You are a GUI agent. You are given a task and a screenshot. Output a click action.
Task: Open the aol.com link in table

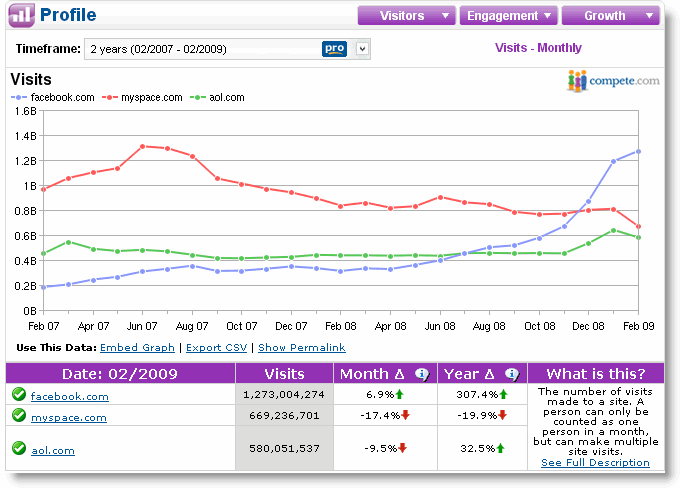(x=53, y=450)
